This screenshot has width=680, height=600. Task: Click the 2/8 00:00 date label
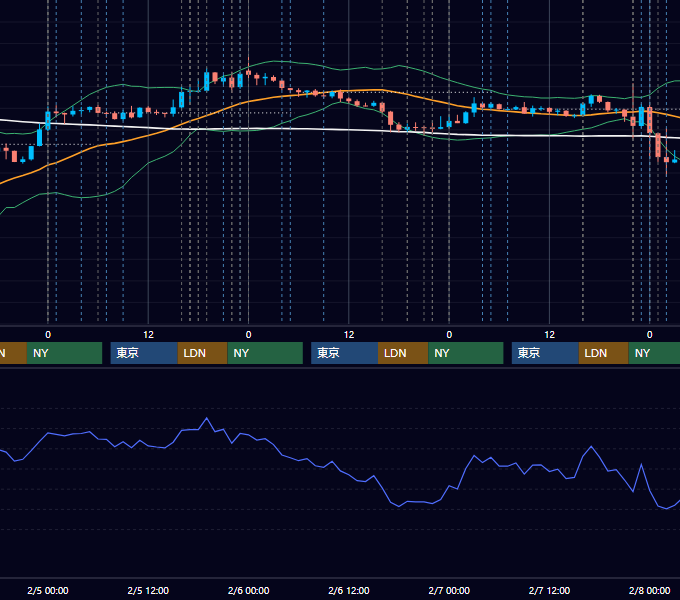point(649,590)
